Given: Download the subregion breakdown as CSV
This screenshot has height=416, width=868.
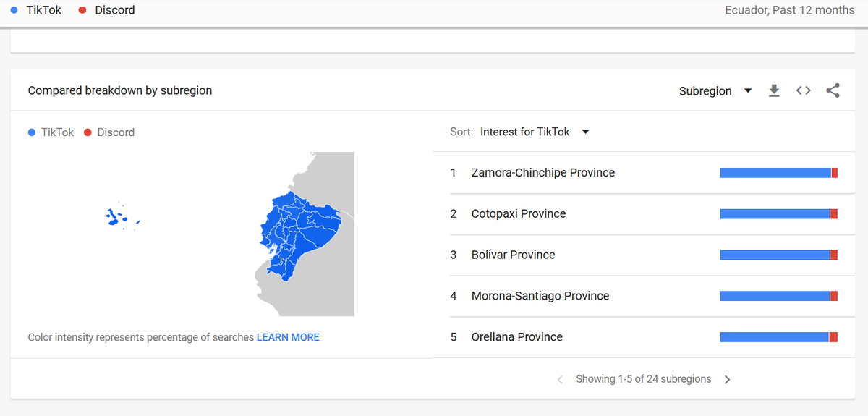Looking at the screenshot, I should [774, 90].
